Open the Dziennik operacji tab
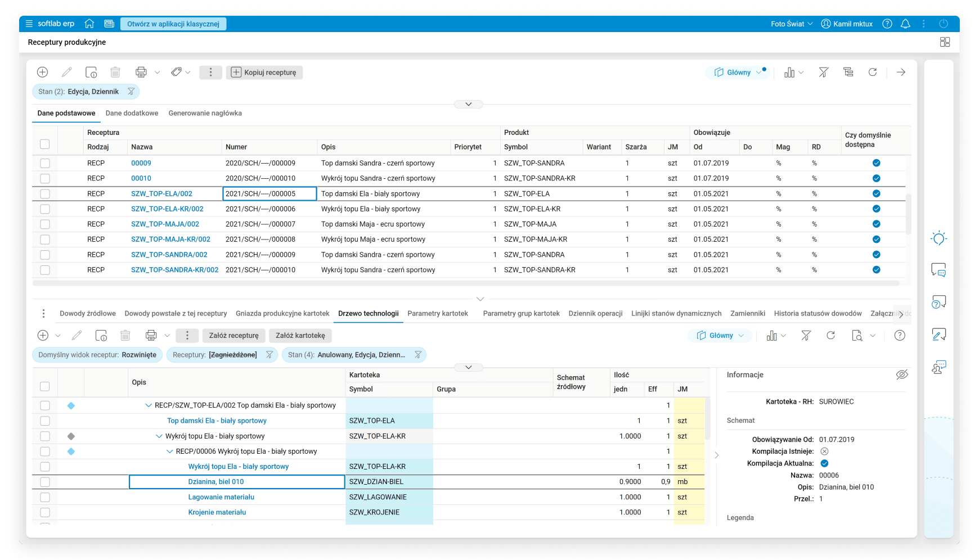 coord(595,314)
